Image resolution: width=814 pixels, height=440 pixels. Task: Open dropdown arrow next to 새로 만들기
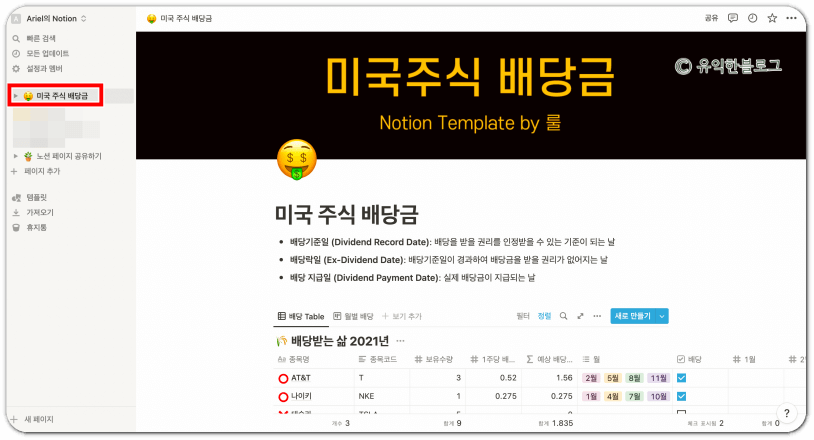662,316
